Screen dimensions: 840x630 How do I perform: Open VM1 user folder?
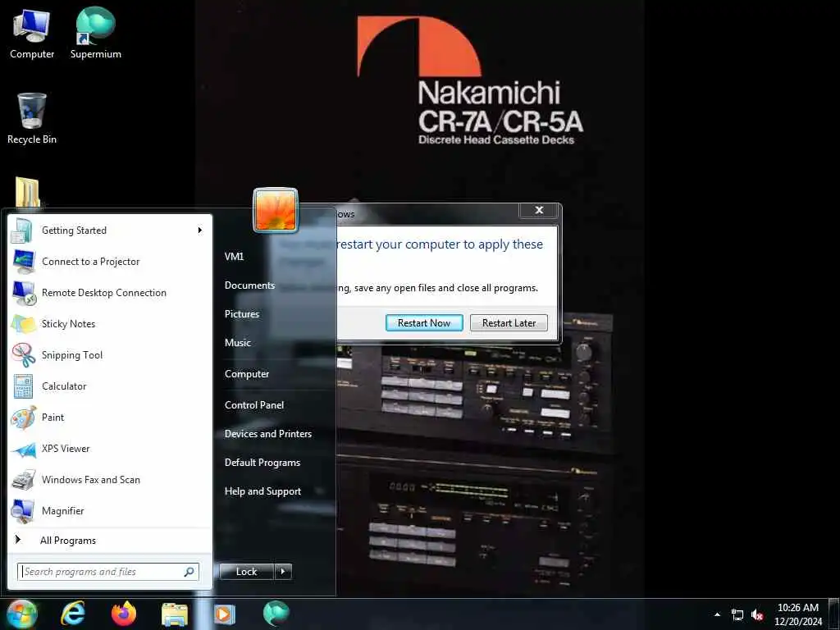pos(234,256)
